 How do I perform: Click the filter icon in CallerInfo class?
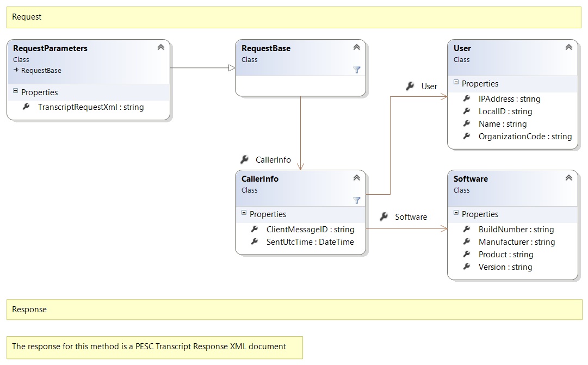coord(357,200)
